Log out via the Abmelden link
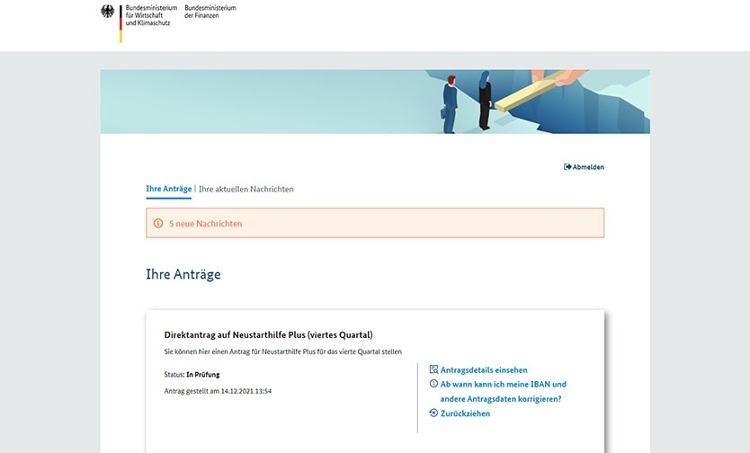This screenshot has height=453, width=750. [x=588, y=167]
